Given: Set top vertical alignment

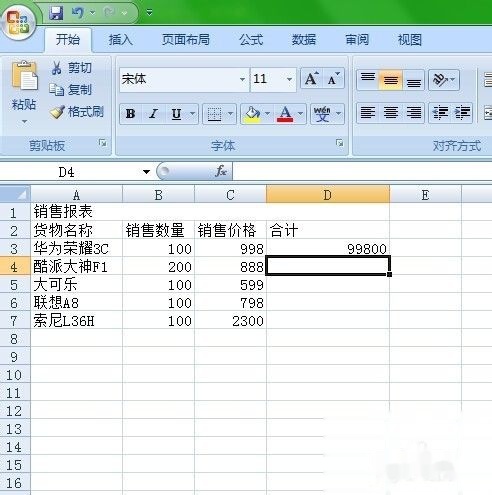Looking at the screenshot, I should coord(368,80).
